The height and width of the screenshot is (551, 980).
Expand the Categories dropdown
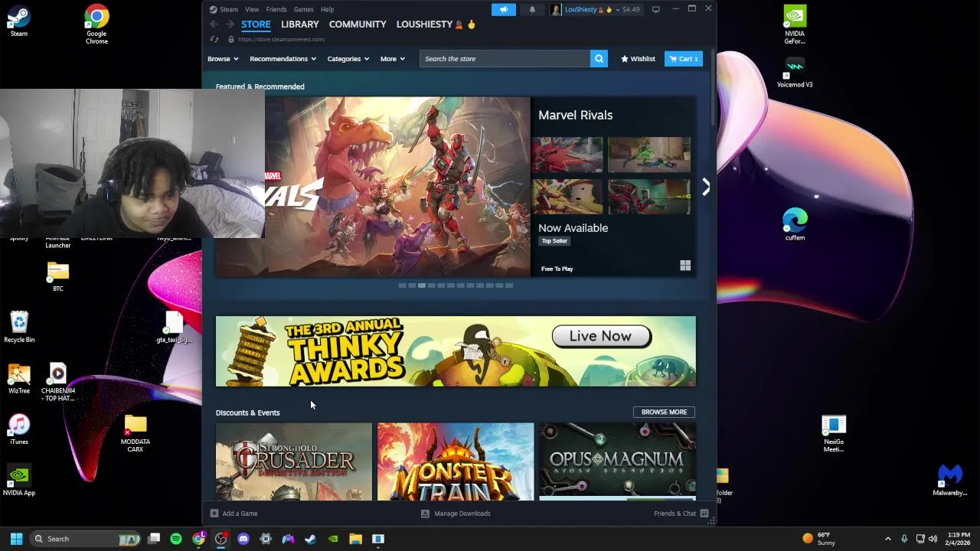(x=348, y=59)
